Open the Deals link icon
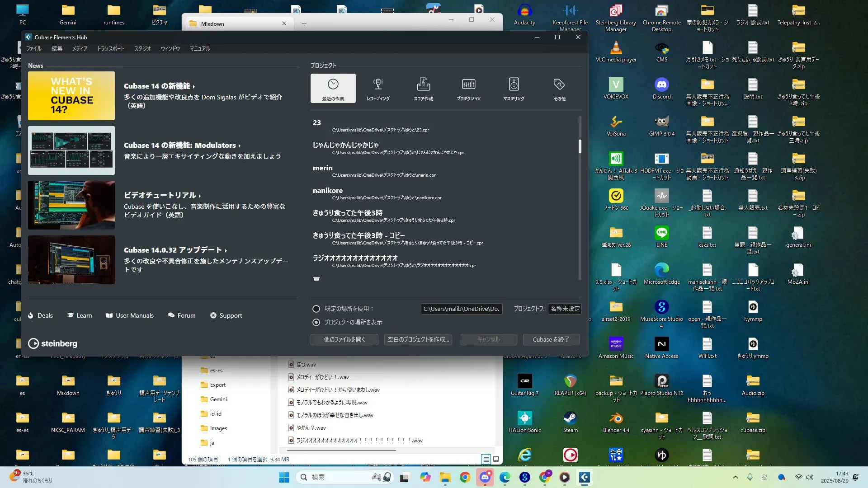The width and height of the screenshot is (868, 488). [31, 315]
